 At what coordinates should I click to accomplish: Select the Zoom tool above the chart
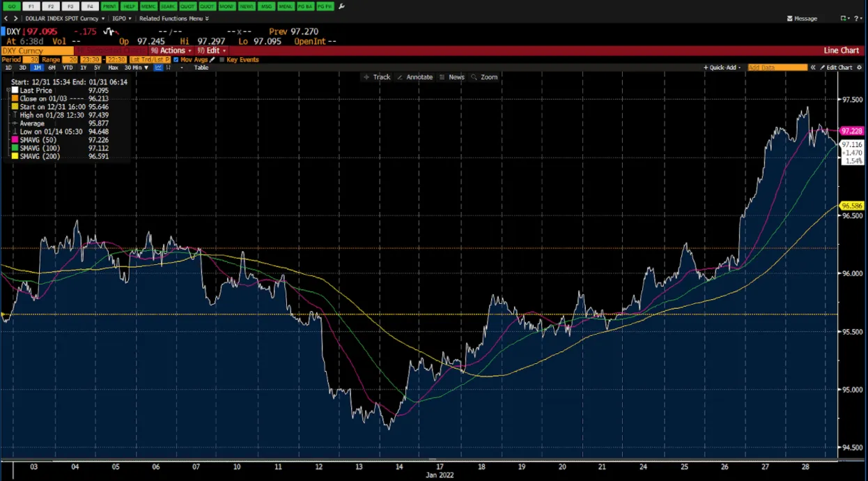tap(488, 77)
